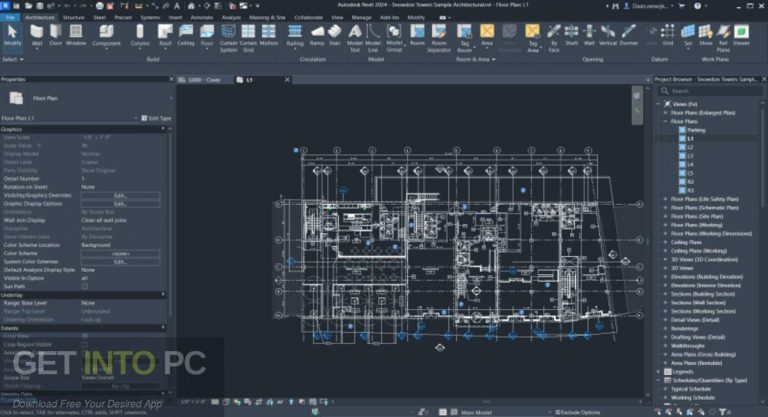Image resolution: width=768 pixels, height=417 pixels.
Task: Select the Column tool
Action: click(x=140, y=35)
